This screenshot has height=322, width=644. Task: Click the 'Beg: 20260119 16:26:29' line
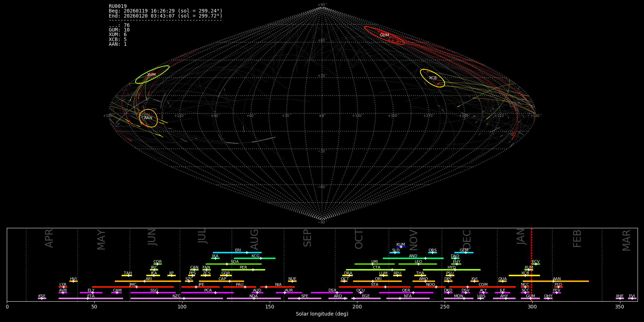166,11
